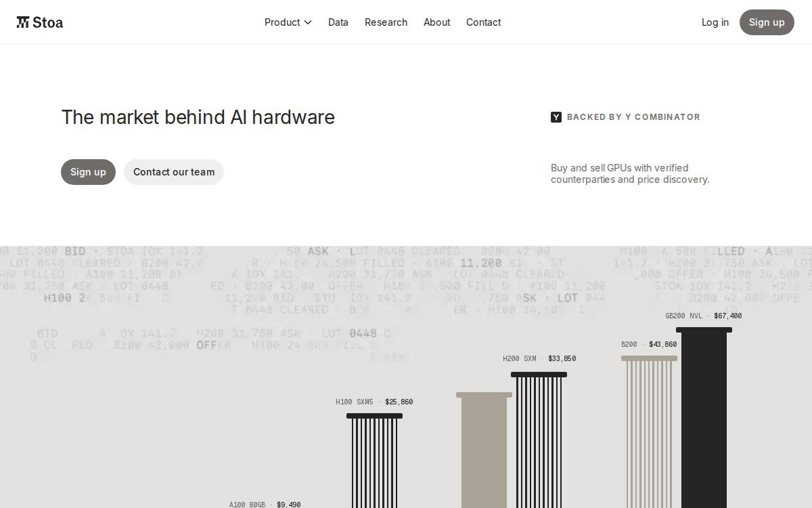Image resolution: width=812 pixels, height=508 pixels.
Task: Click Backed by Y Combinator text
Action: [633, 117]
